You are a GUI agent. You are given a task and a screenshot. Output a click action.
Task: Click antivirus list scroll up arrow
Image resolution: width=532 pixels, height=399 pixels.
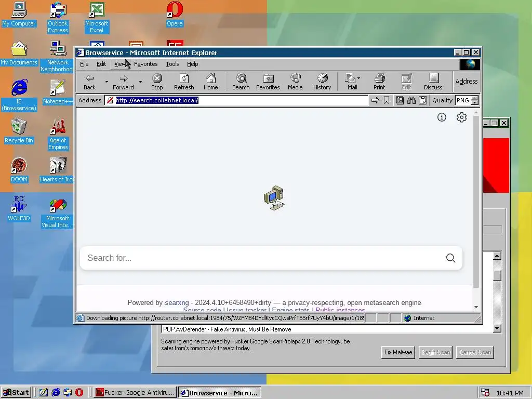[497, 256]
